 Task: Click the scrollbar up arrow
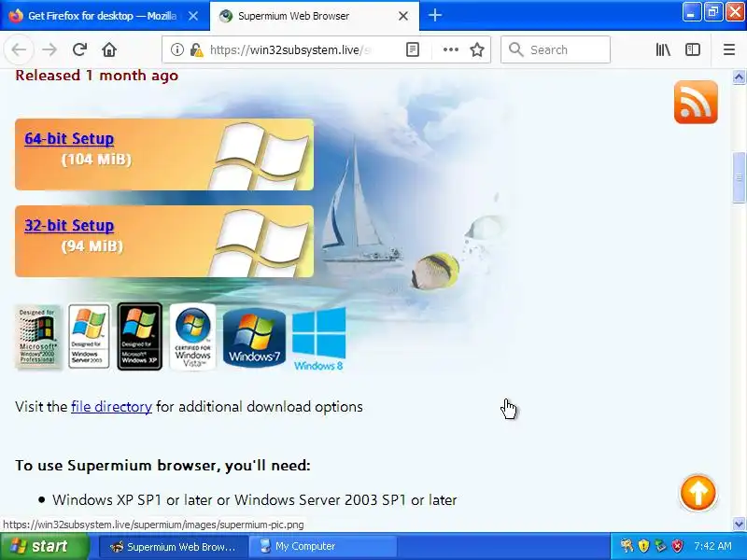(x=739, y=77)
